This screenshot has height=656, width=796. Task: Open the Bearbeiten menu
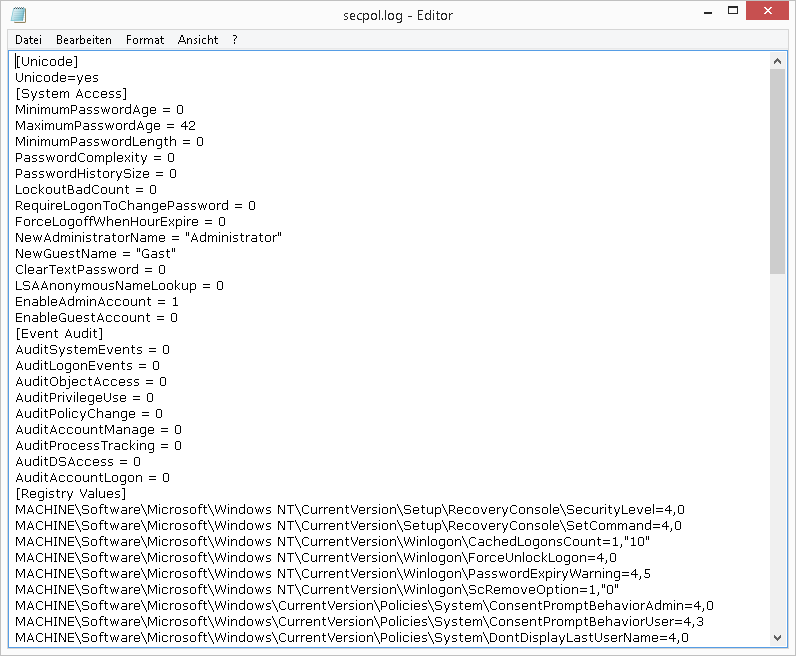click(84, 40)
